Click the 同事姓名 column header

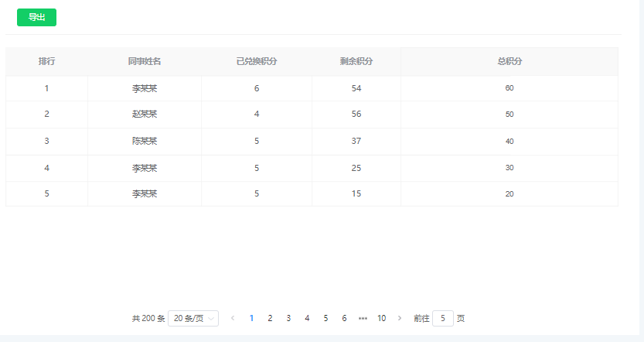click(145, 61)
